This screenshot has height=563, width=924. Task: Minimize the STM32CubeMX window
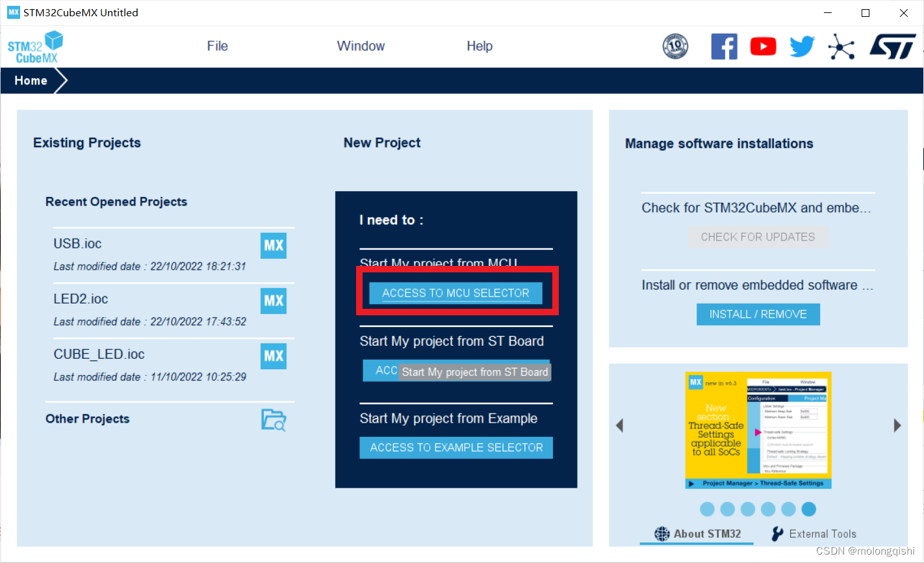tap(828, 13)
